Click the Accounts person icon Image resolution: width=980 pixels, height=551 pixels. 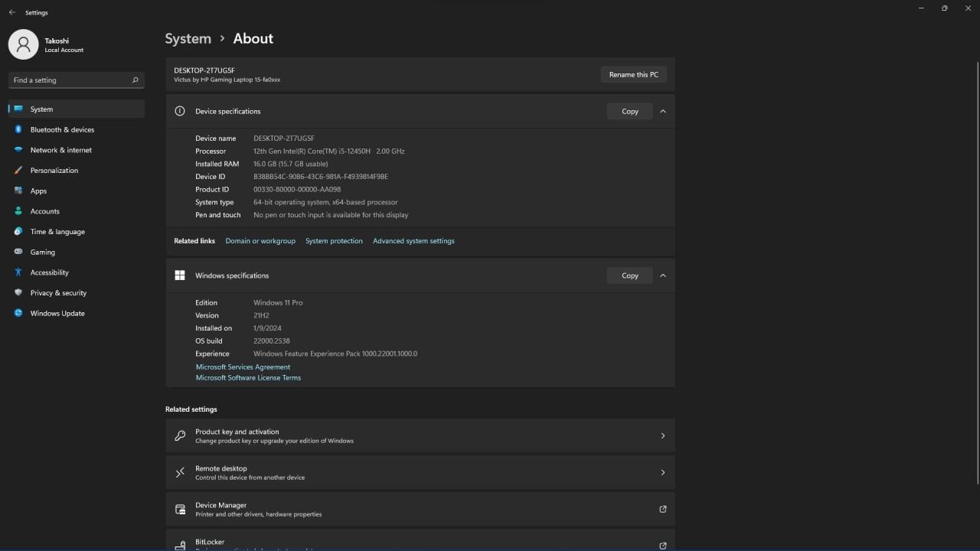point(18,211)
